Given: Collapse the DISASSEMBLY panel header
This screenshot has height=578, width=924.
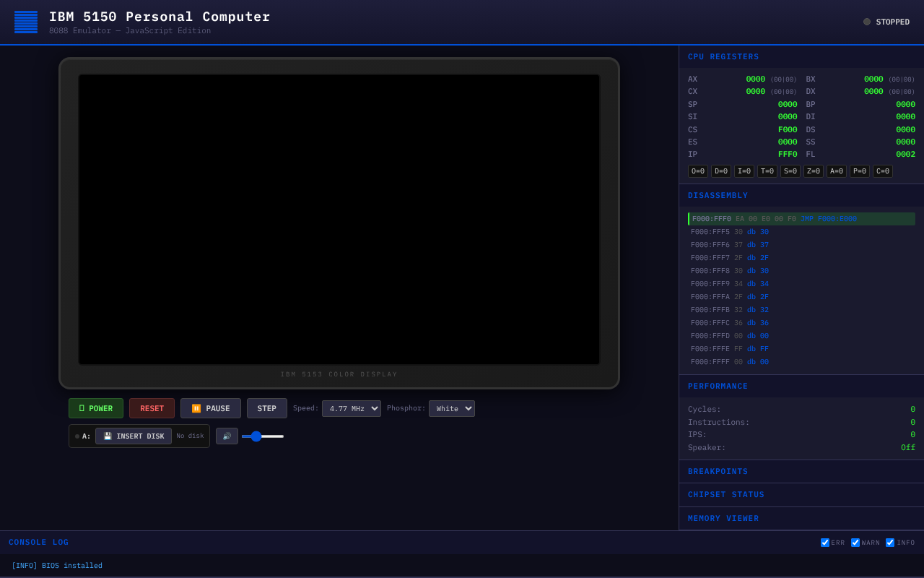Looking at the screenshot, I should click(x=801, y=196).
